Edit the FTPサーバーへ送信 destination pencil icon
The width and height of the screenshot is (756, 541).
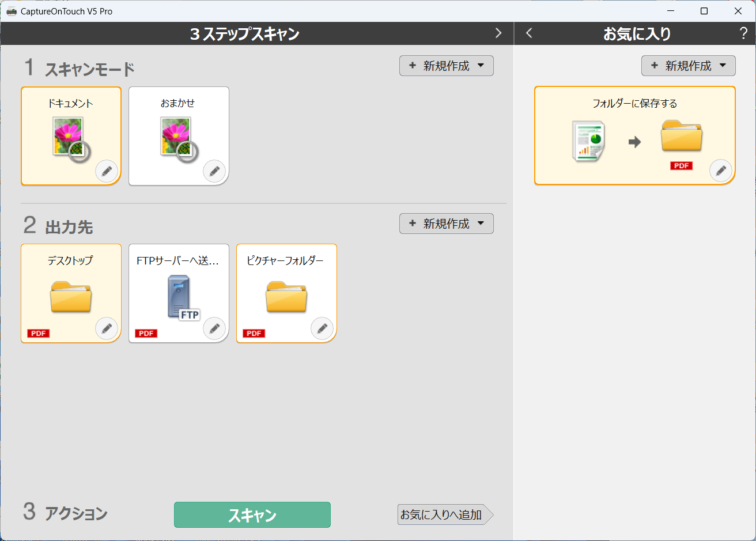[x=214, y=328]
